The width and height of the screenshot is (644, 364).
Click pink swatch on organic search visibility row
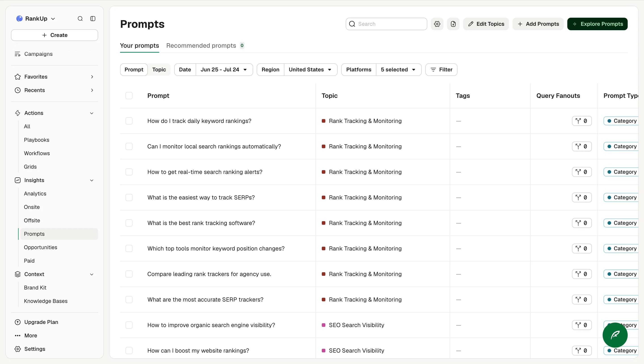point(324,325)
